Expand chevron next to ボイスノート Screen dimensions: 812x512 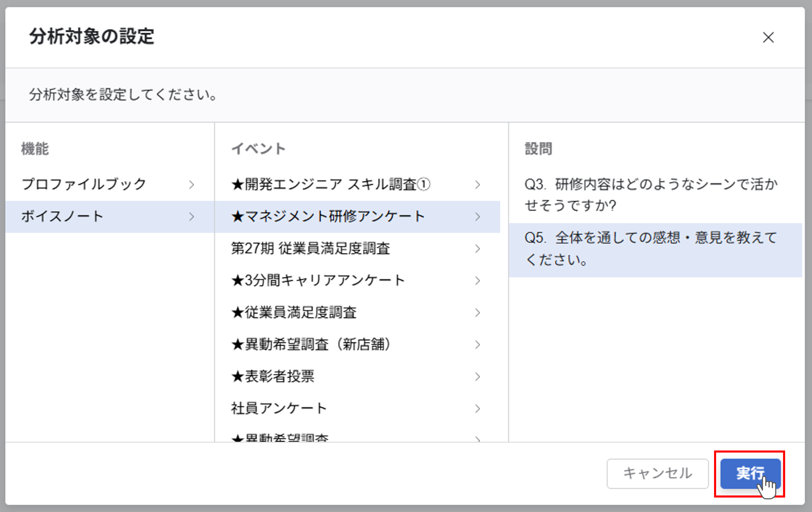(x=191, y=217)
